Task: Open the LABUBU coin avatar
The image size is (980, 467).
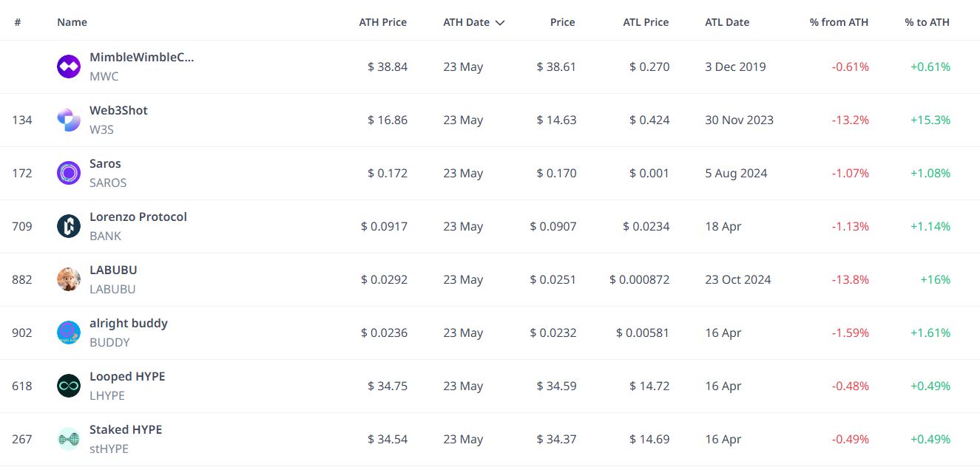Action: (69, 279)
